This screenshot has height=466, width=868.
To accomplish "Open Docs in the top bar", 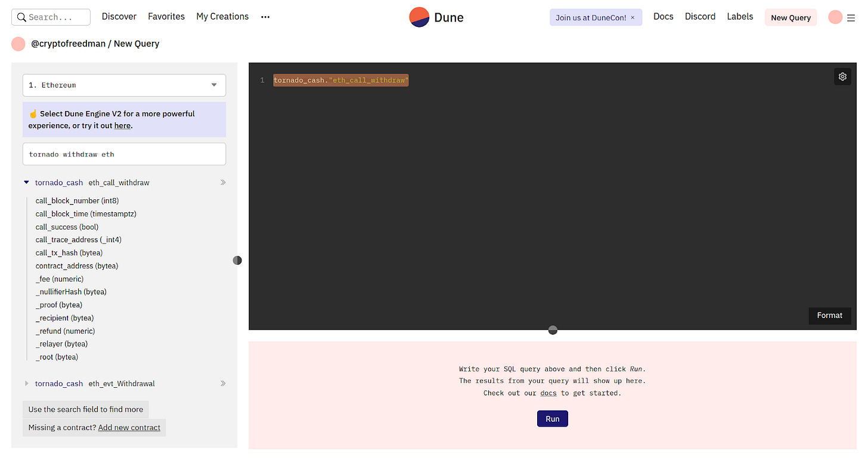I will point(664,17).
